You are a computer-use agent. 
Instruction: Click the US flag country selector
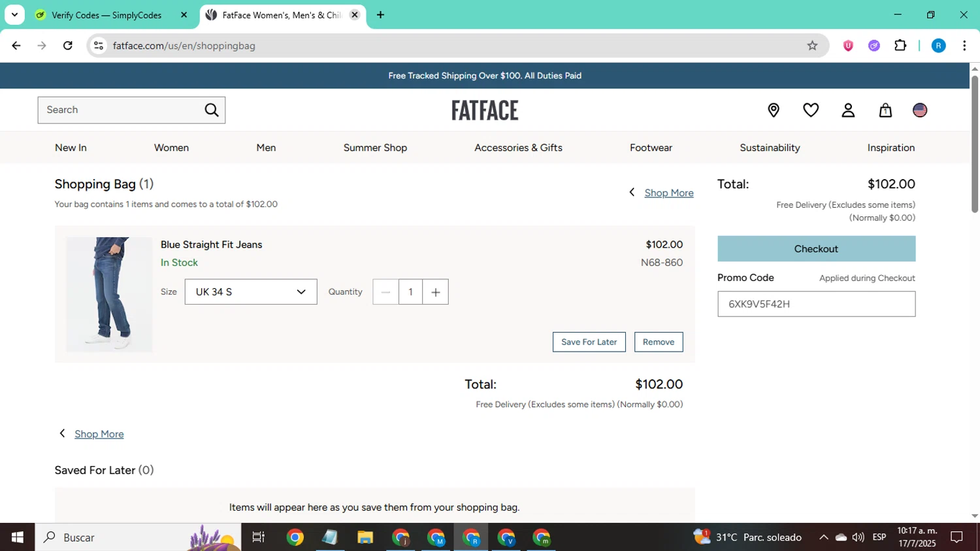[920, 110]
